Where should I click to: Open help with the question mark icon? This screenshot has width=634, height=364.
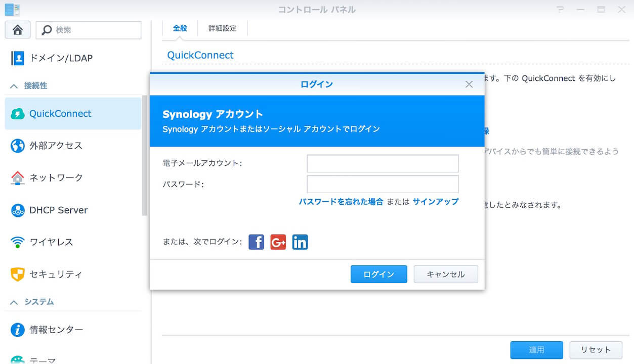point(560,10)
